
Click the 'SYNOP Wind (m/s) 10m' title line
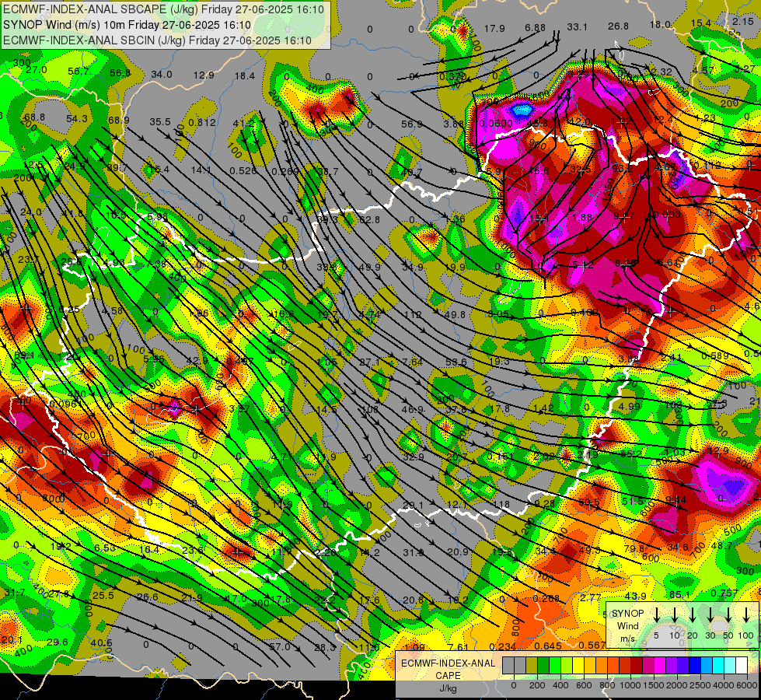(127, 25)
